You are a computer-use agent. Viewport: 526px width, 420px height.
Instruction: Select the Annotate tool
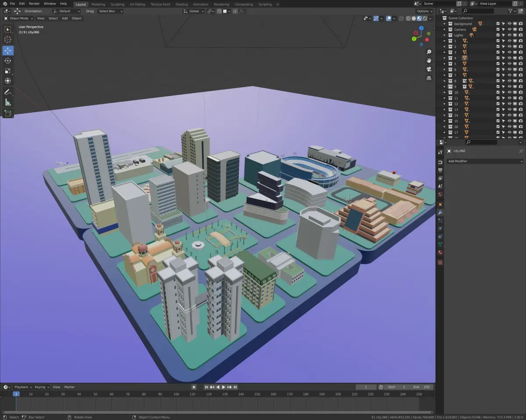(x=8, y=92)
